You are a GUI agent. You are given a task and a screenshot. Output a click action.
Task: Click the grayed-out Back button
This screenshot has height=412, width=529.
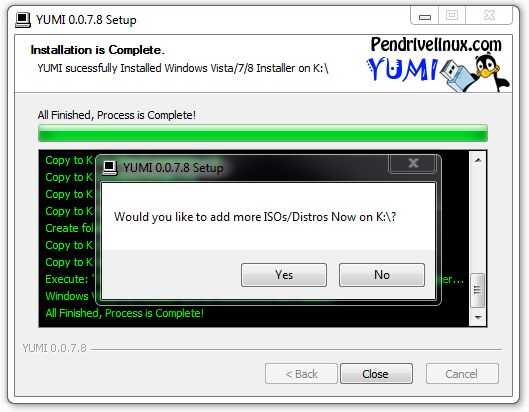coord(301,374)
